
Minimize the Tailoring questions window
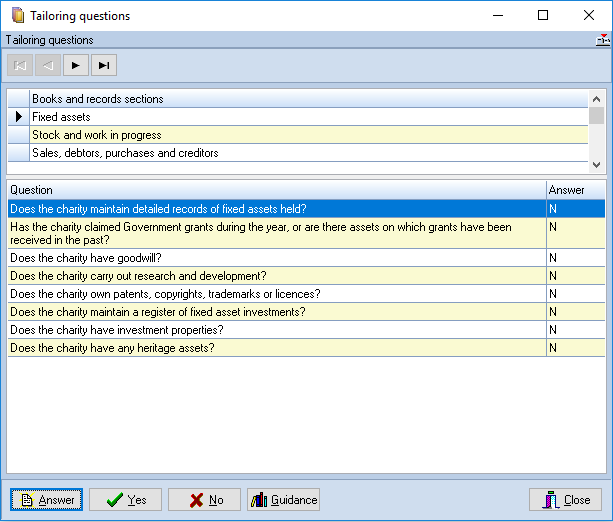498,15
